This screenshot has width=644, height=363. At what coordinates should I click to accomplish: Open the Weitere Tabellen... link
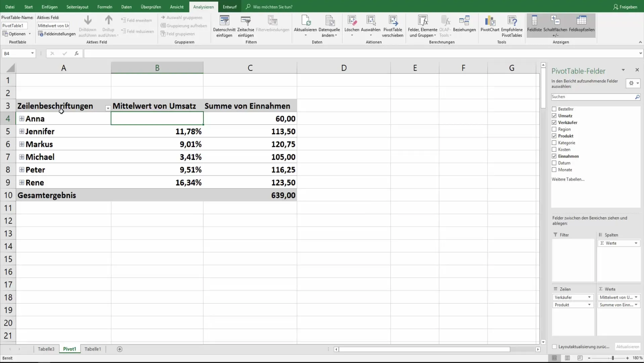pos(568,179)
